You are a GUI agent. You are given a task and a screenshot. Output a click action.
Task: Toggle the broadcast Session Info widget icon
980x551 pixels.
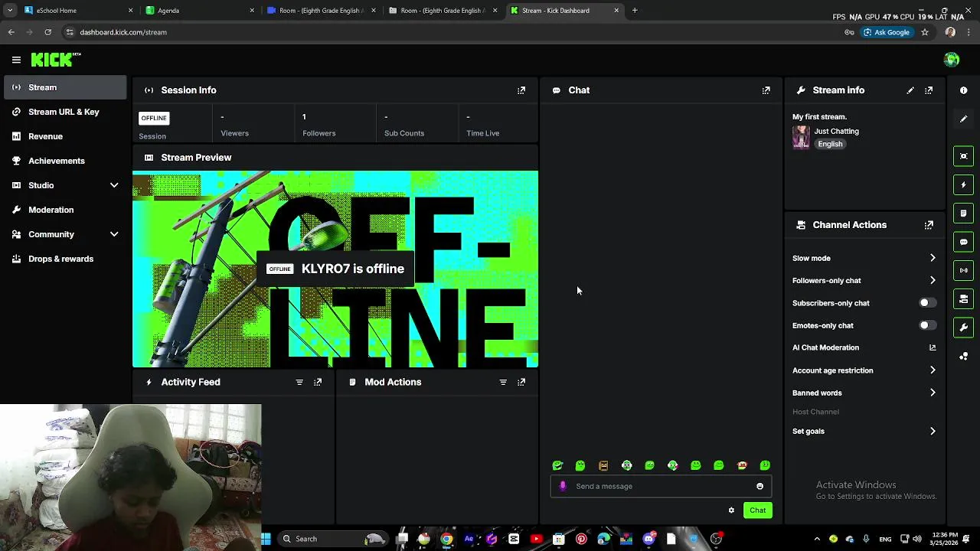click(964, 270)
